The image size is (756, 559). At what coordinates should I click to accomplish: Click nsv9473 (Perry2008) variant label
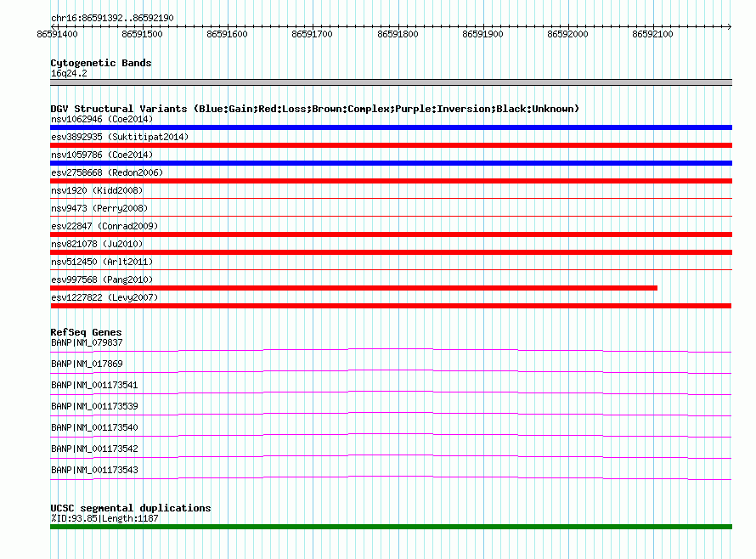pyautogui.click(x=99, y=208)
